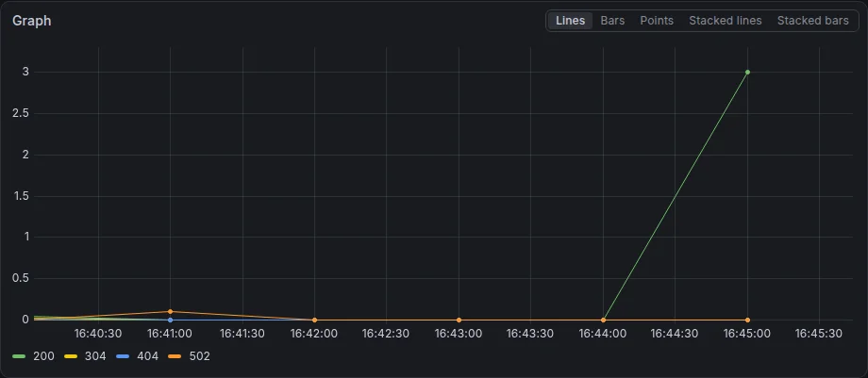This screenshot has height=378, width=868.
Task: Toggle the 404 series in legend
Action: tap(147, 356)
